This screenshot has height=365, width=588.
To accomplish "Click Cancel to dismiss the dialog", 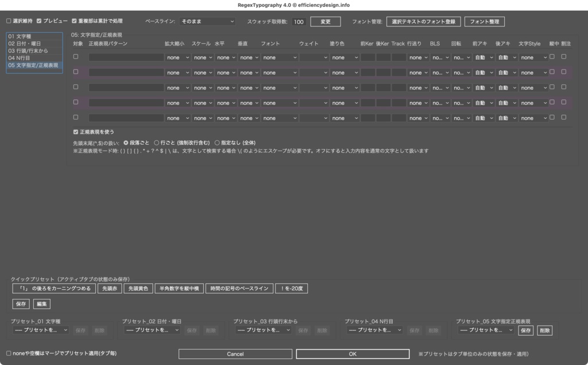I will tap(235, 354).
